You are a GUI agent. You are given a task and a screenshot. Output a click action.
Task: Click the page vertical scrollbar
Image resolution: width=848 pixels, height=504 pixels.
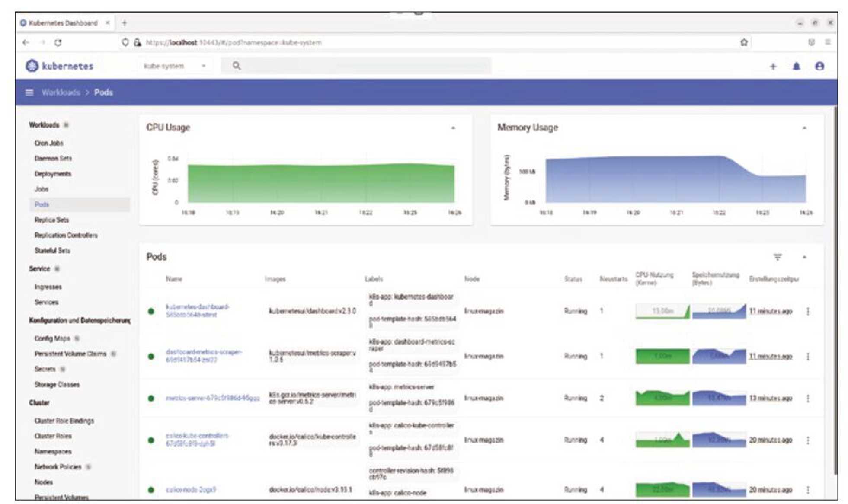coord(835,290)
